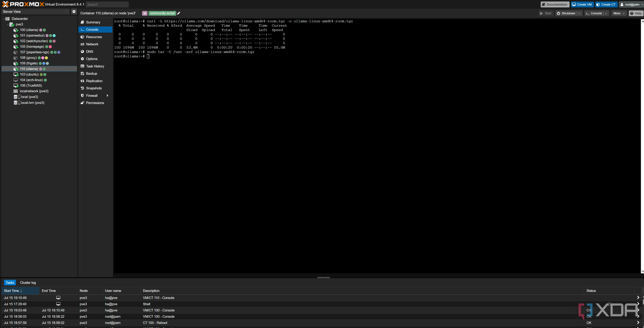Click the community-script tag
Screen dimensions: 644x328
162,13
